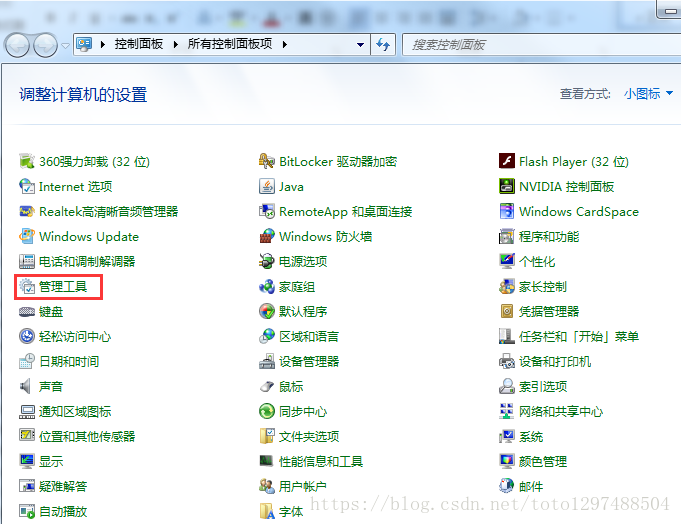The image size is (681, 524).
Task: Click the 网络和共享中心 icon
Action: coord(506,412)
